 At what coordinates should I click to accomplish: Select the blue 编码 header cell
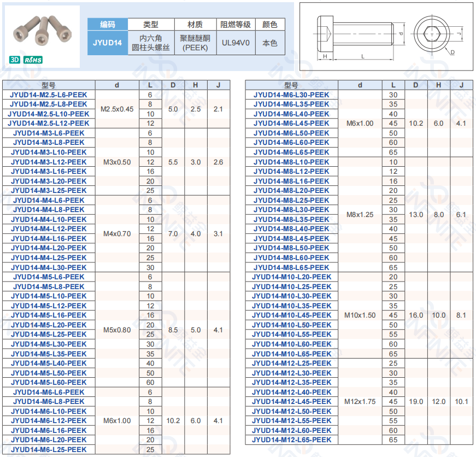(x=107, y=25)
